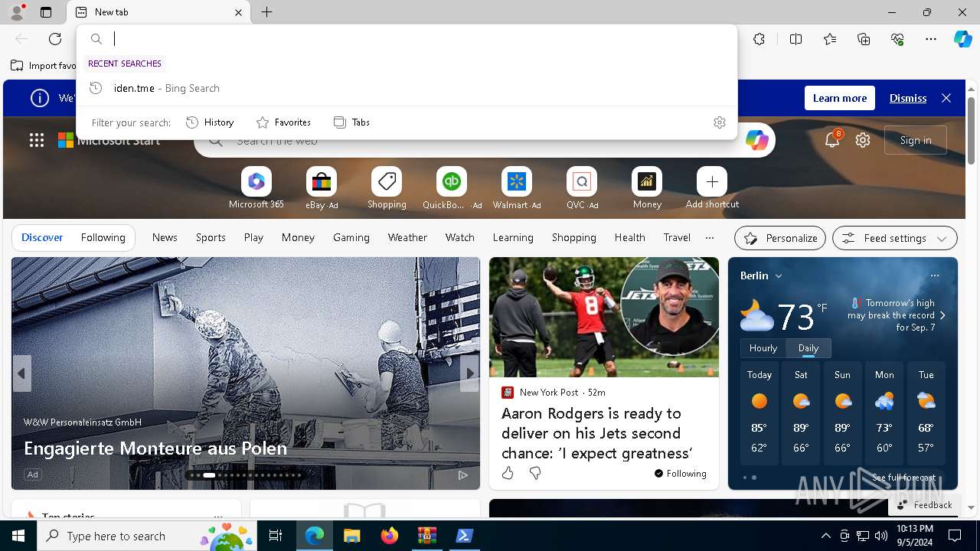Close the New tab tab
This screenshot has width=980, height=551.
click(238, 12)
